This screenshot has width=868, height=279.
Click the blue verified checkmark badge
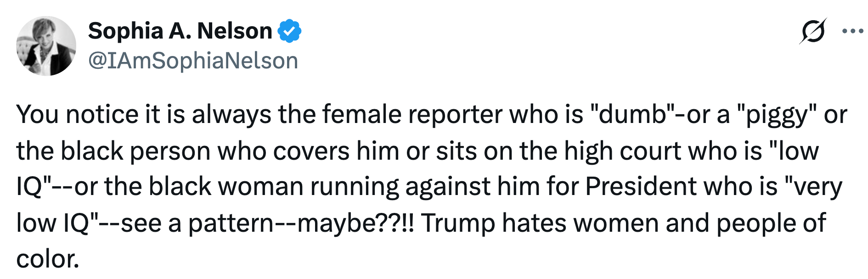290,31
